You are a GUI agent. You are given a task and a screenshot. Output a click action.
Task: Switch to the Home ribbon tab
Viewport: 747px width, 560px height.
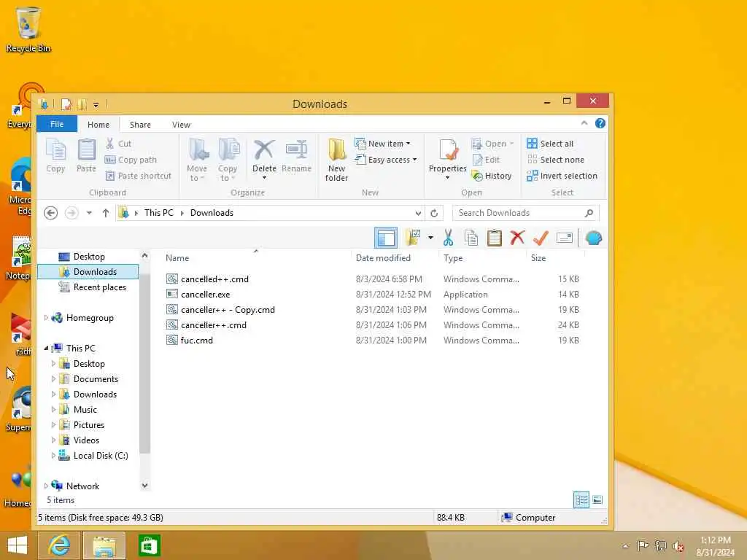click(x=98, y=124)
